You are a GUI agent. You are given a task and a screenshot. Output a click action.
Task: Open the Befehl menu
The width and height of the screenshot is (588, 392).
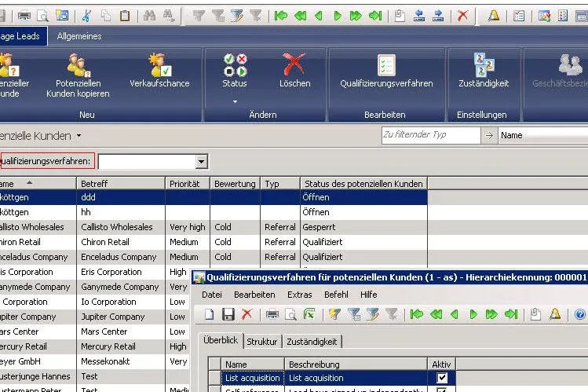tap(336, 295)
